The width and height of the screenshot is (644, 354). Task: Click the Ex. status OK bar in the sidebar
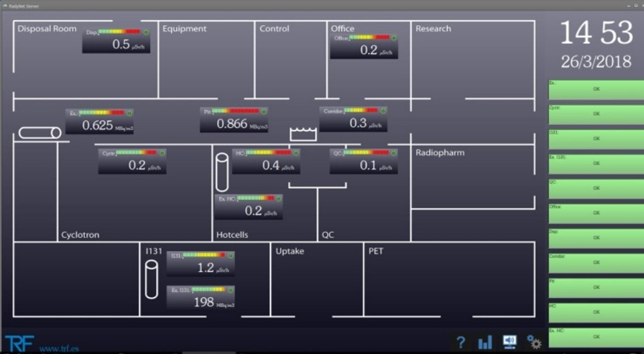point(596,89)
